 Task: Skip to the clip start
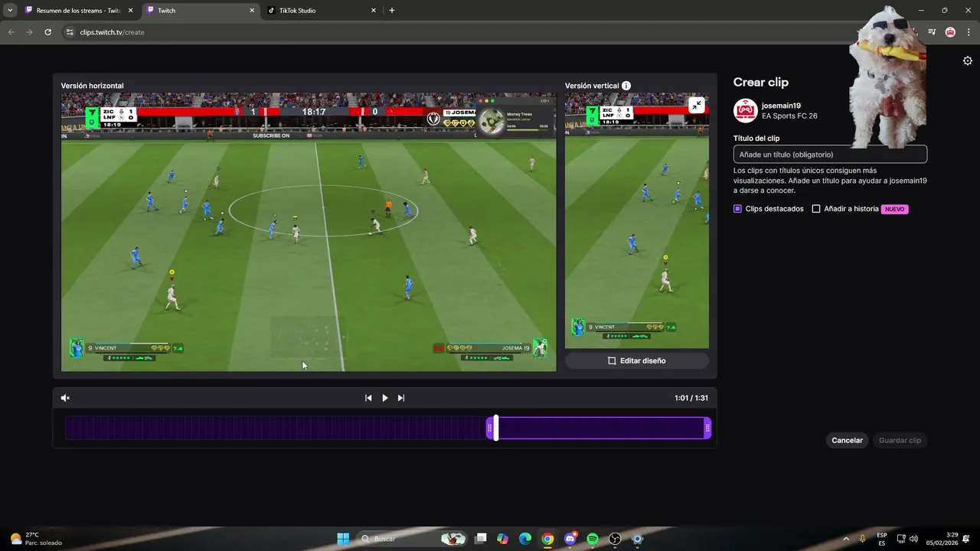click(x=368, y=398)
